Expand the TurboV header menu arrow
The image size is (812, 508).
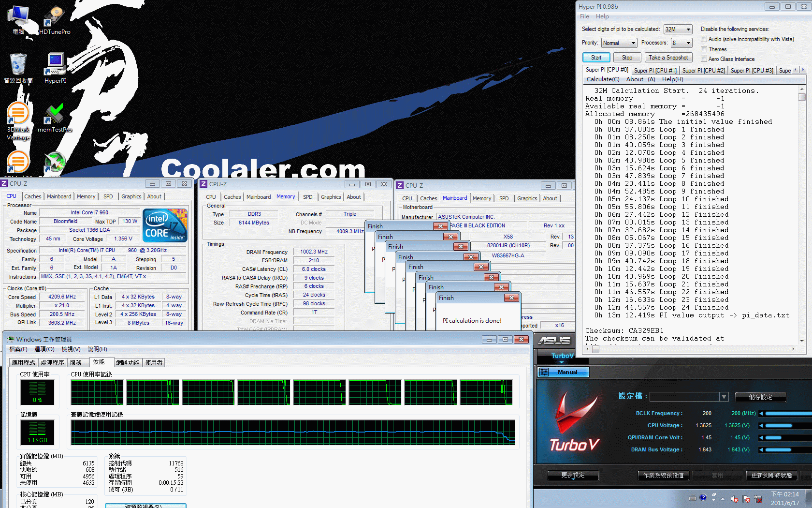click(x=562, y=362)
